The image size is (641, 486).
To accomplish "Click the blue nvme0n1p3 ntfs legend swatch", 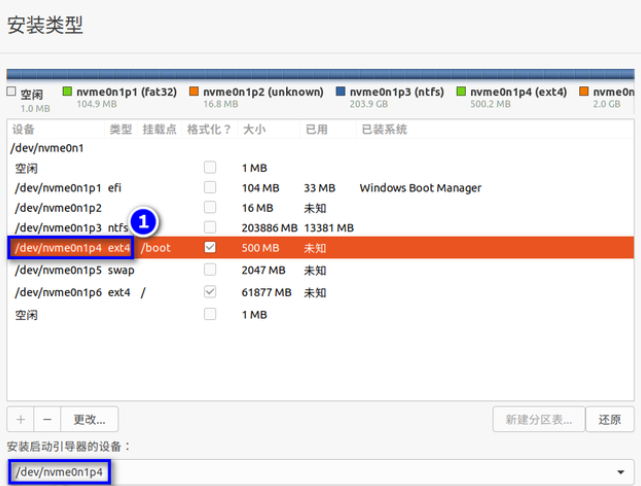I will [341, 91].
